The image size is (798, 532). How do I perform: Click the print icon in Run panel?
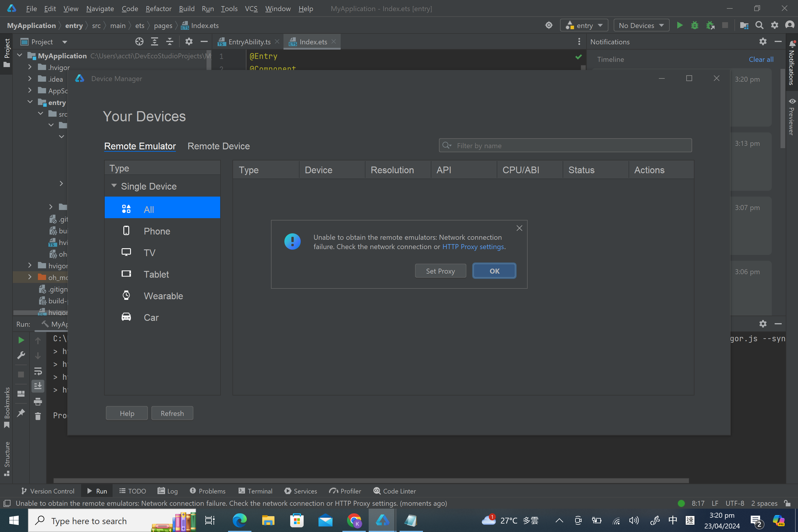click(38, 402)
